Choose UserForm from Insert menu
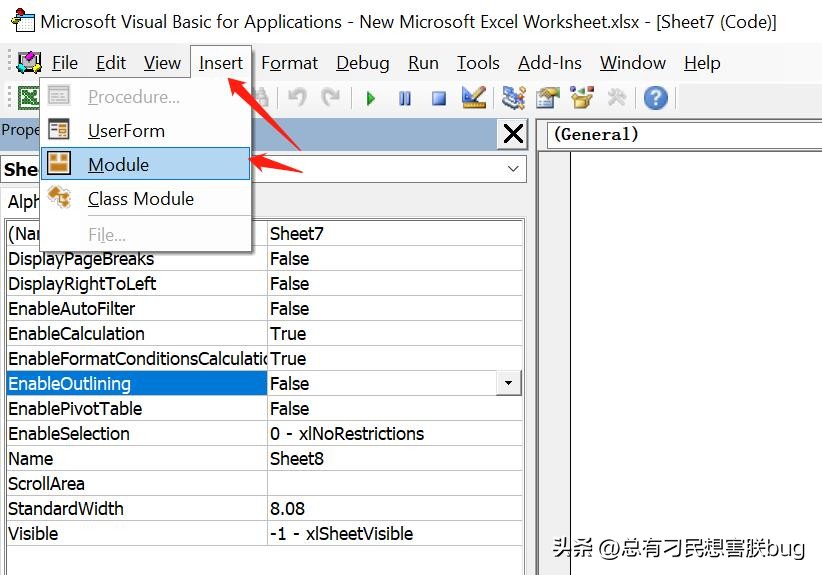Screen dimensions: 822x575 pos(145,130)
